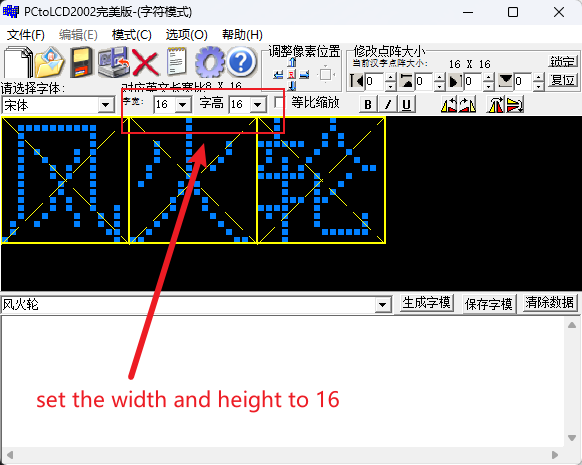Open font options with the gear icon
Screen dimensions: 582x465
[x=210, y=62]
